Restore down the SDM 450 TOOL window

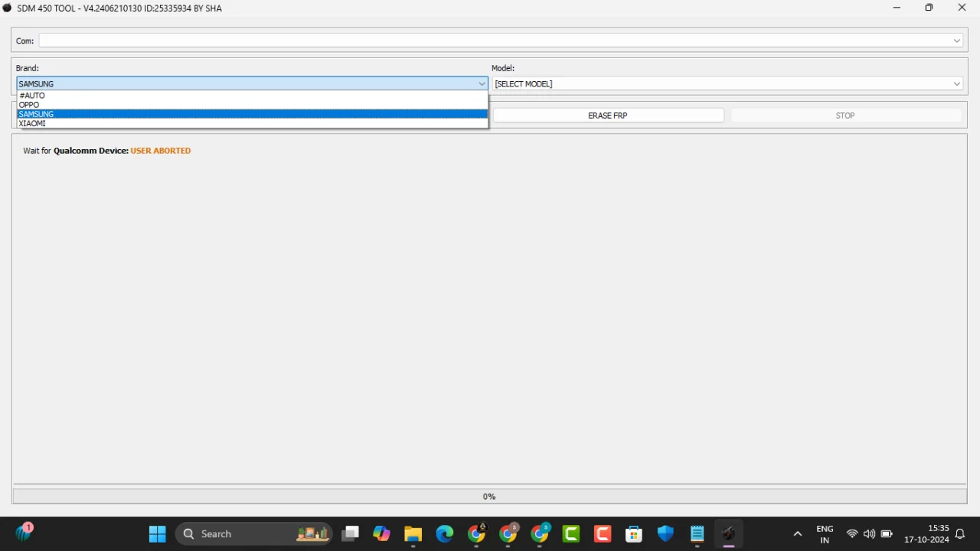929,8
